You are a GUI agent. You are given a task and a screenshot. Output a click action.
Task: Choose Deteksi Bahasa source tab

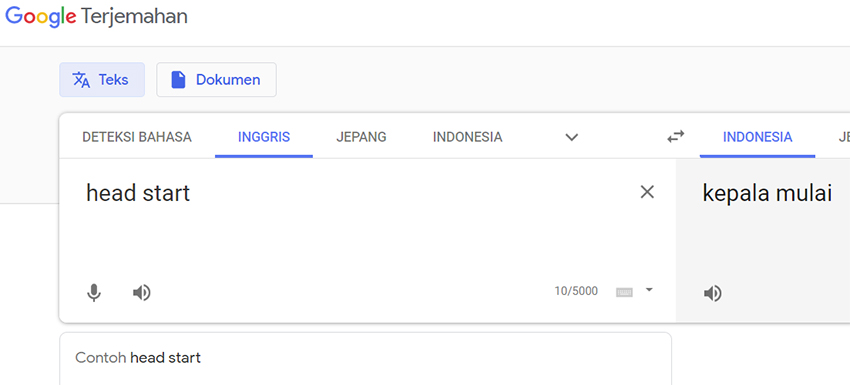tap(137, 137)
